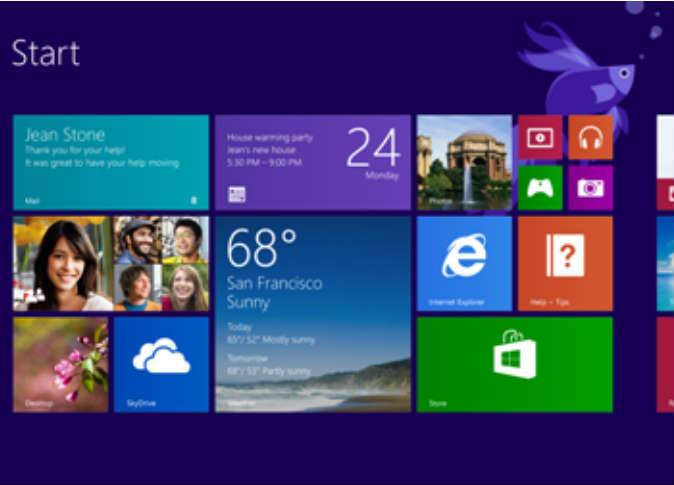The image size is (674, 485).
Task: Click the house warming party event text
Action: click(264, 135)
